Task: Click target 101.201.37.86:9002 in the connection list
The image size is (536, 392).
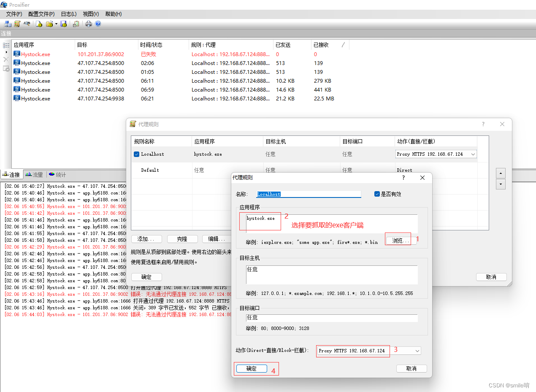Action: [101, 54]
